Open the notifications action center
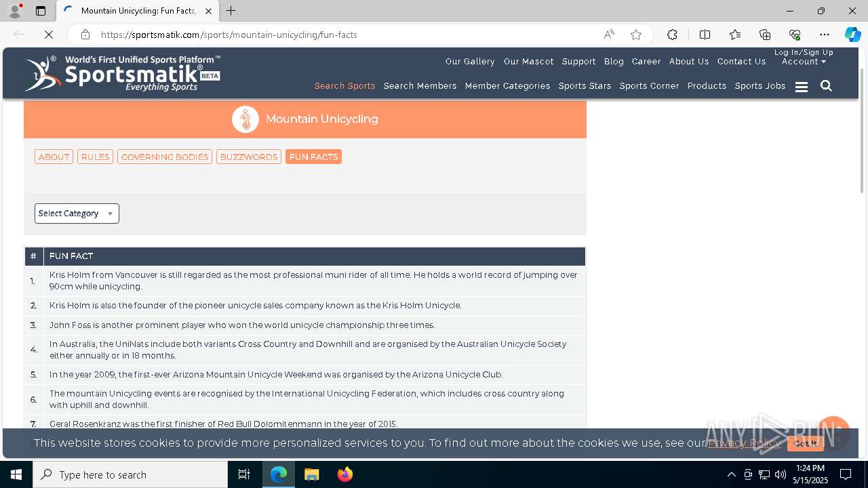This screenshot has height=488, width=868. coord(846,474)
